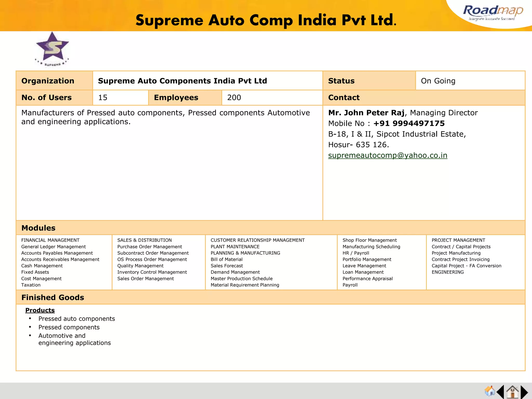
Task: Click Shop Floor Management
Action: pyautogui.click(x=369, y=240)
